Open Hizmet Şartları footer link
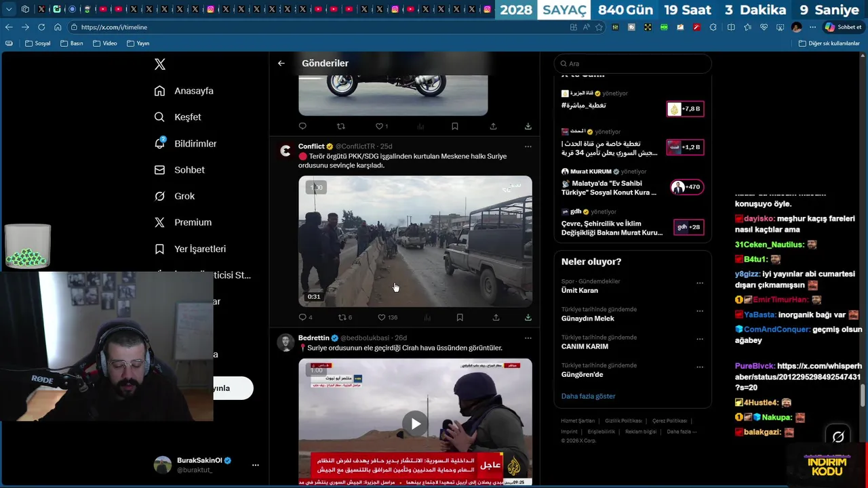868x488 pixels. click(x=578, y=421)
